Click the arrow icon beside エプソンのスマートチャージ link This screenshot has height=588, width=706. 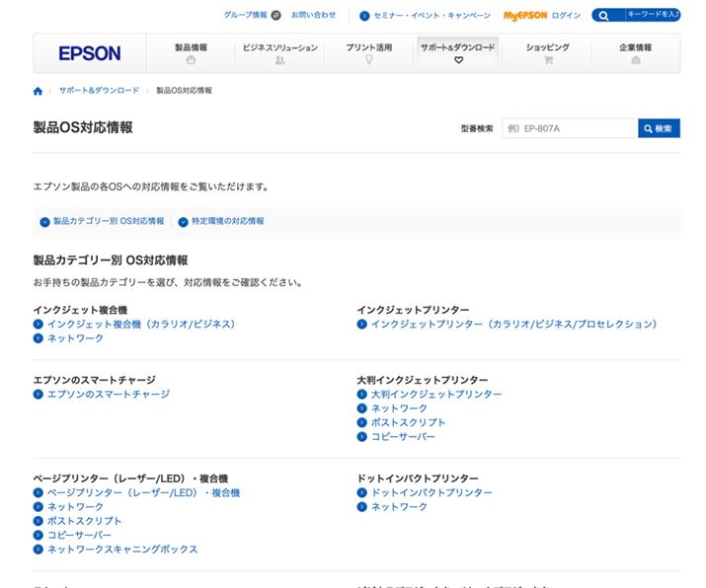(38, 395)
